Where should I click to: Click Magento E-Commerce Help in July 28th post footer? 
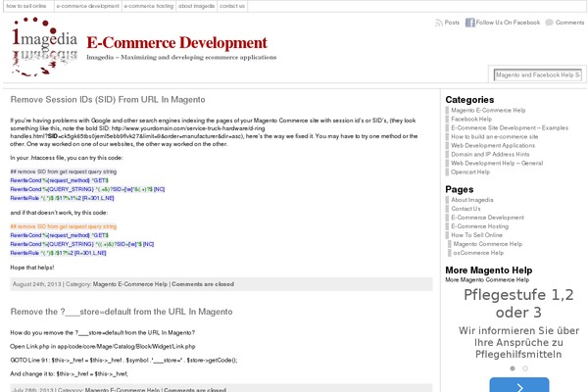[x=122, y=389]
